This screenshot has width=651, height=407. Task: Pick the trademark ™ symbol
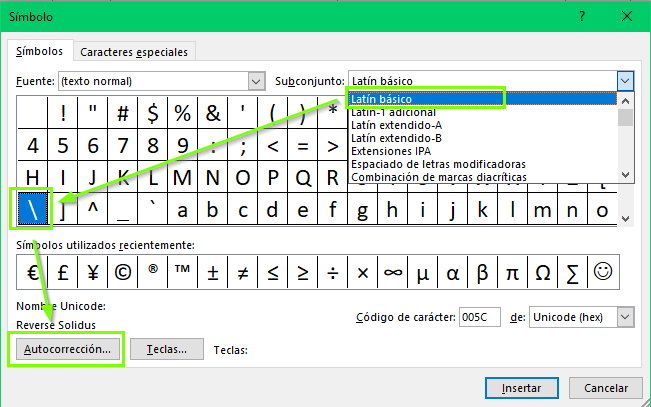coord(183,272)
